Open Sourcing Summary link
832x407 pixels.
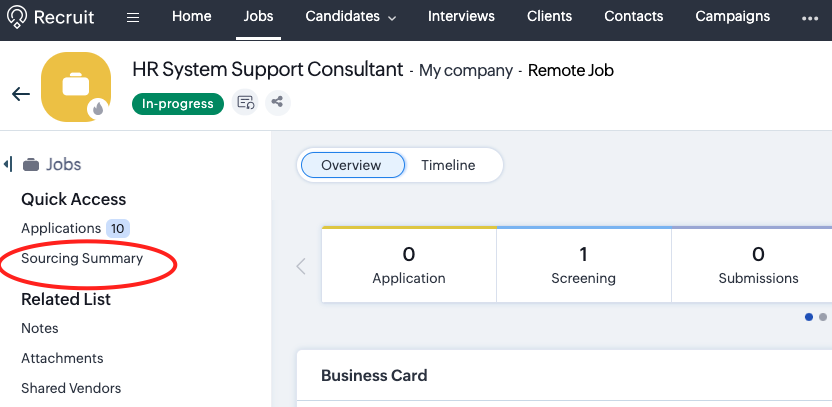point(82,258)
